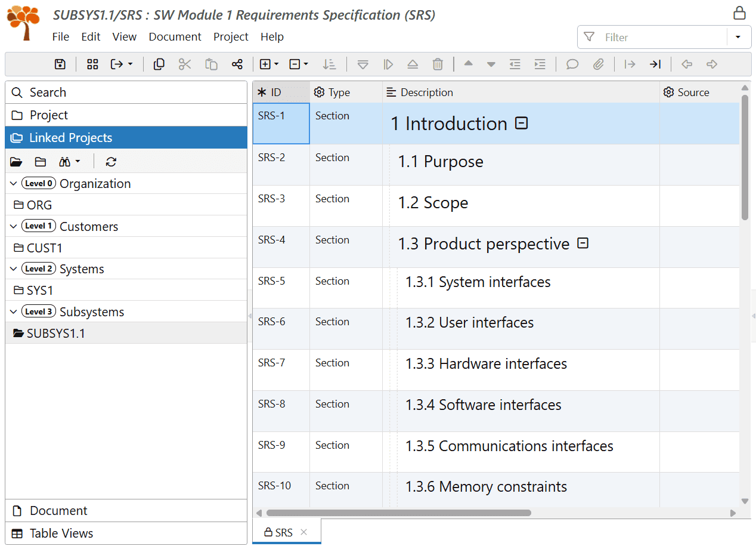
Task: Open the Search panel
Action: pyautogui.click(x=126, y=92)
